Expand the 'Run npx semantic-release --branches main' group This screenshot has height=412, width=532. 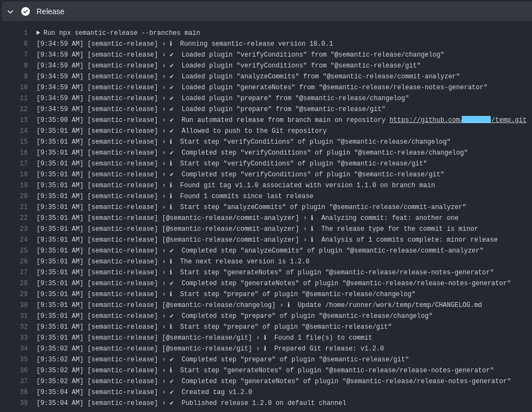38,33
